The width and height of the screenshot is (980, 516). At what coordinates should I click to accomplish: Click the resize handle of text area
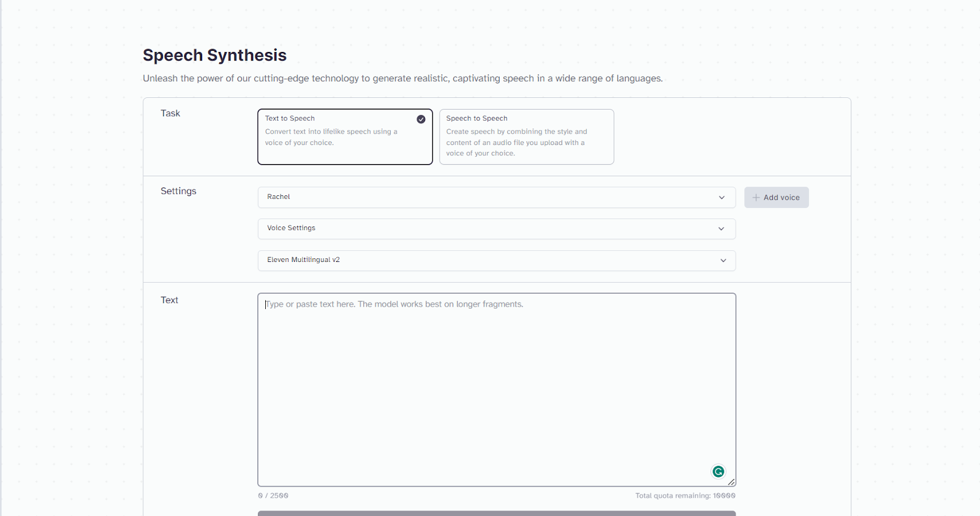point(731,482)
